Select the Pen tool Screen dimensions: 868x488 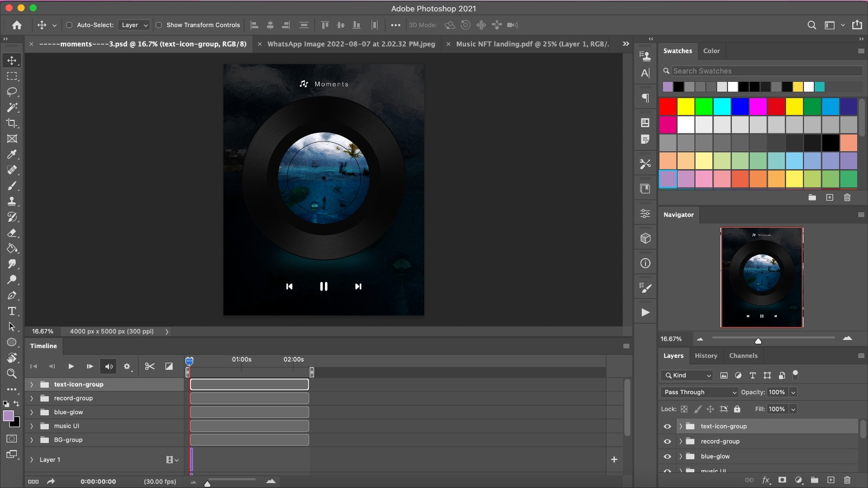(12, 296)
